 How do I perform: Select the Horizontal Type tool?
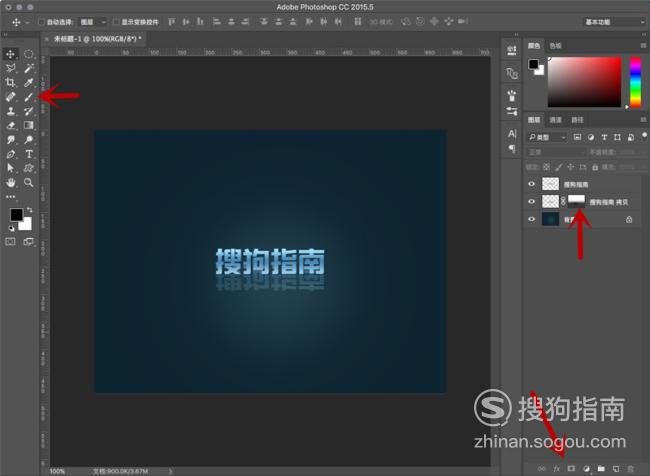coord(29,154)
